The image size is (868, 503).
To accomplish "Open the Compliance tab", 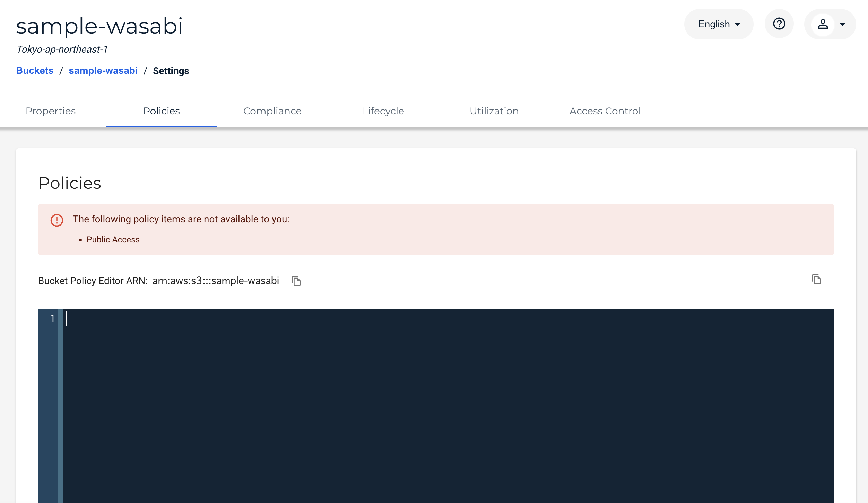I will tap(272, 111).
